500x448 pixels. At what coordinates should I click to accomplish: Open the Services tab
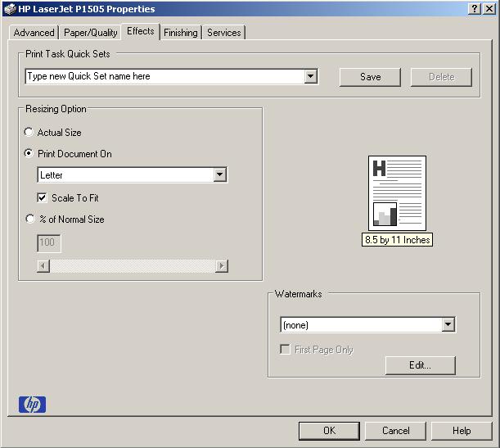224,33
